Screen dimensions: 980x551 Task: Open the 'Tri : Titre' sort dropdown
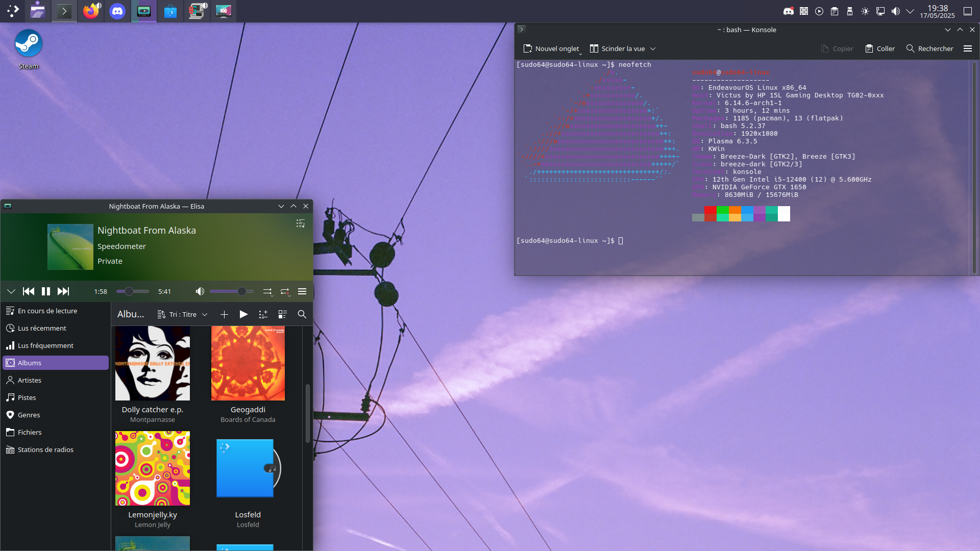183,314
